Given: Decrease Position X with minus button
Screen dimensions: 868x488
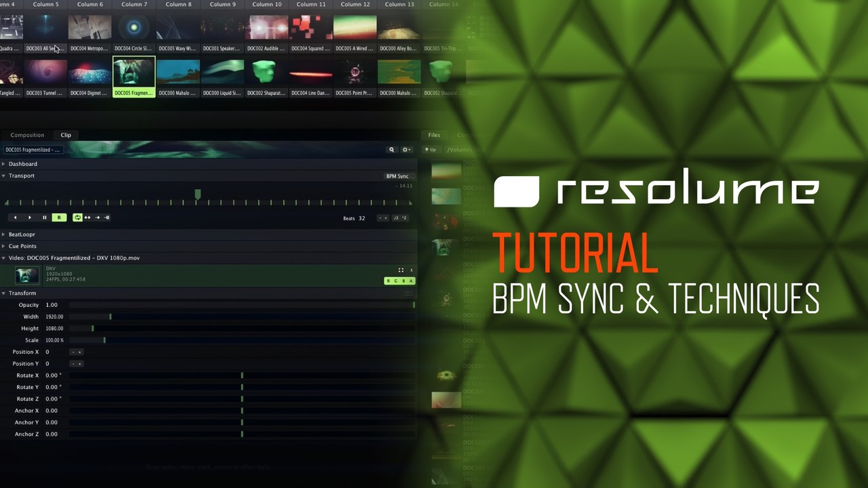Looking at the screenshot, I should point(73,352).
